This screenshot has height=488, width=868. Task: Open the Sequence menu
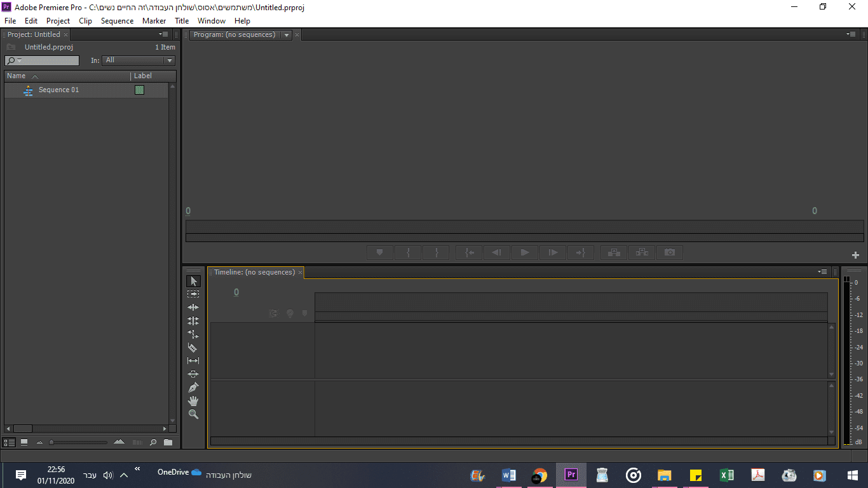[x=117, y=21]
